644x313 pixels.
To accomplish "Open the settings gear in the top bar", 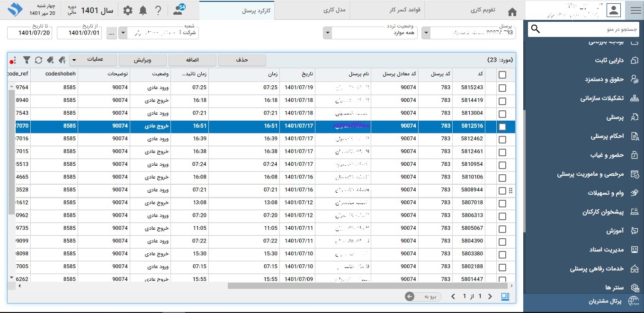I will [128, 10].
